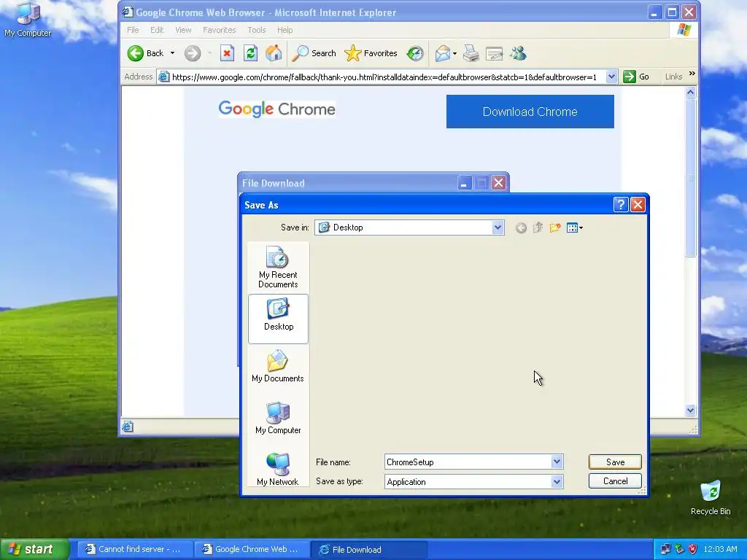Click the Save button in Save As dialog
747x560 pixels.
(x=615, y=462)
